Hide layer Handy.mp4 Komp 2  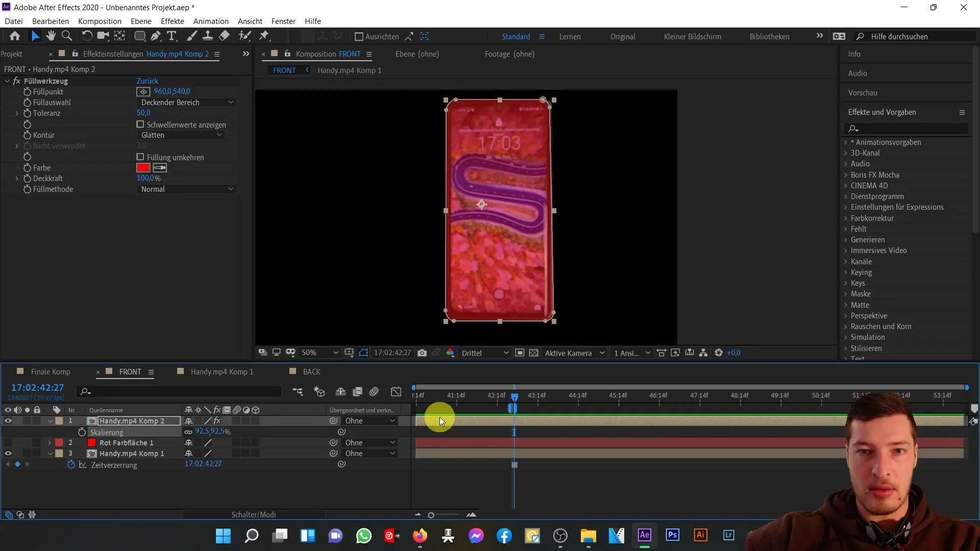(x=8, y=421)
